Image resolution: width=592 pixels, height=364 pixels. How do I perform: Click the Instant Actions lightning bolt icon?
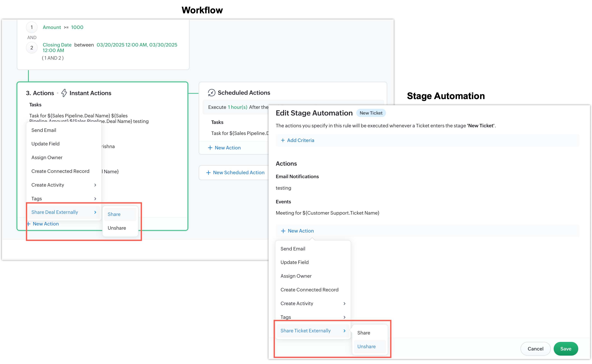pyautogui.click(x=64, y=93)
